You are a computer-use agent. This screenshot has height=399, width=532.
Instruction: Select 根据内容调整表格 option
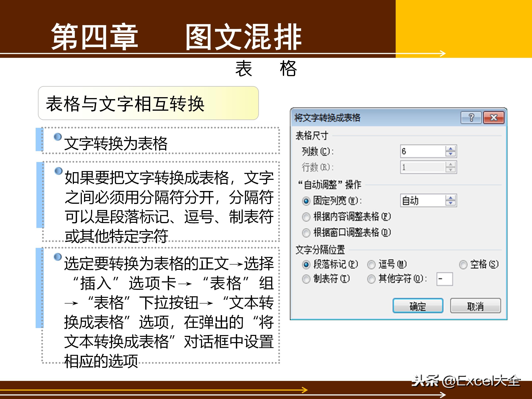pos(306,217)
